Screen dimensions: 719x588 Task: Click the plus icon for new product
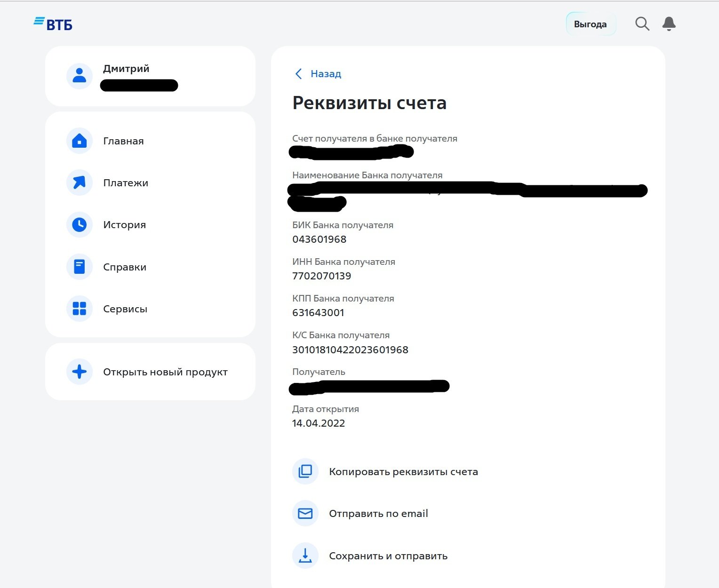80,372
